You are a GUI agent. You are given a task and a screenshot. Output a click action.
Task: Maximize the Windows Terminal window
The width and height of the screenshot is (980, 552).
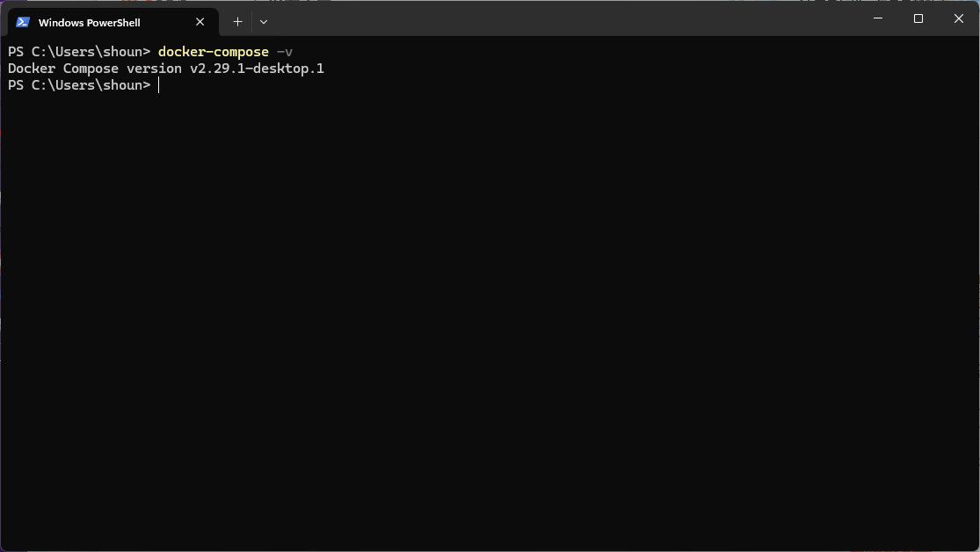(918, 18)
